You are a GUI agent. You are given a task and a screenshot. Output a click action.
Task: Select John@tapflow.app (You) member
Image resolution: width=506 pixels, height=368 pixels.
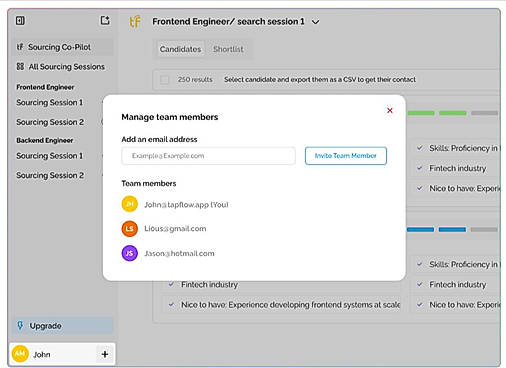[186, 205]
